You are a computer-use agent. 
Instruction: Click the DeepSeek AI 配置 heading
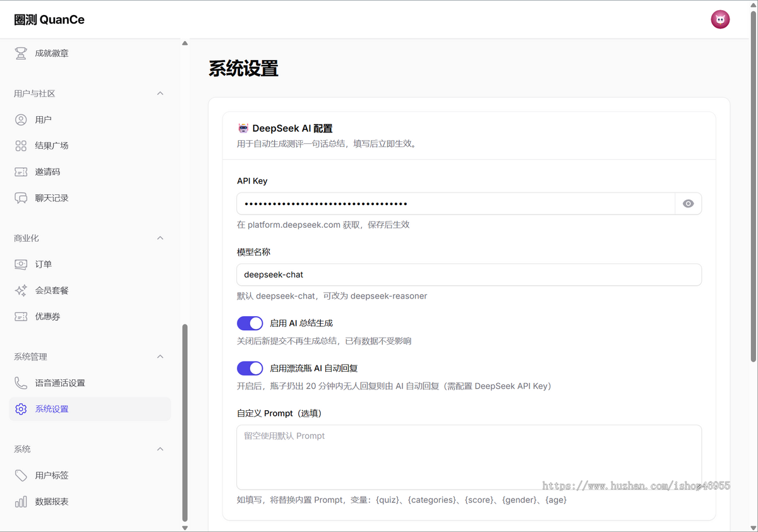[292, 128]
